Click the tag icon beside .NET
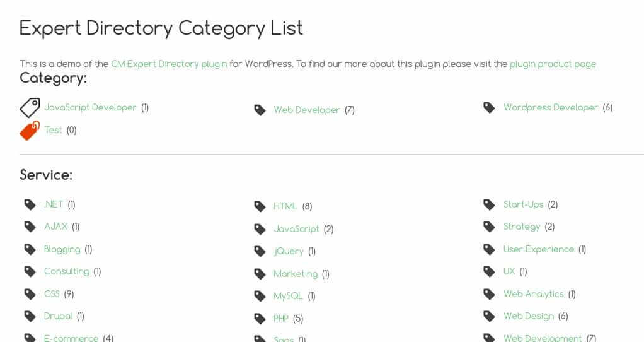This screenshot has height=342, width=644. (x=30, y=204)
